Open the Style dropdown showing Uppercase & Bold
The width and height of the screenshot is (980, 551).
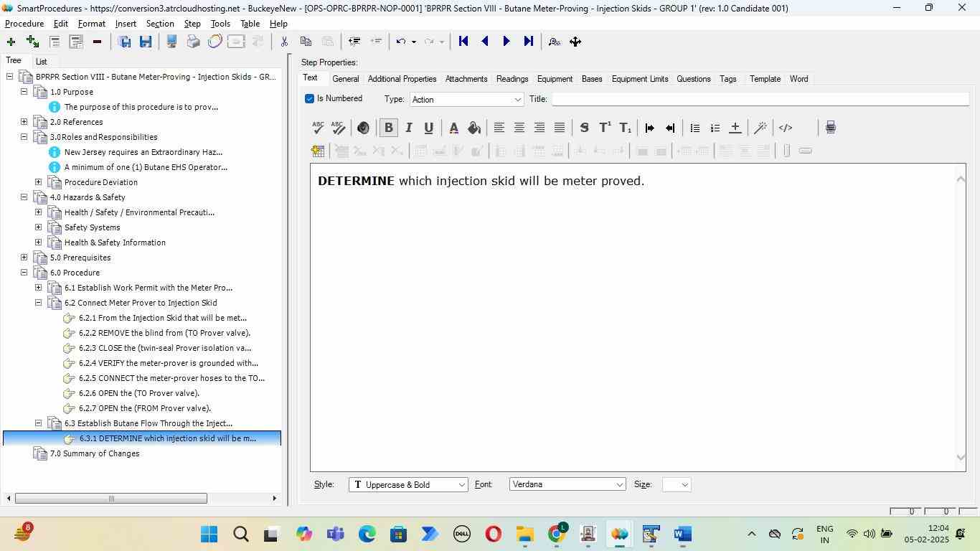point(408,485)
